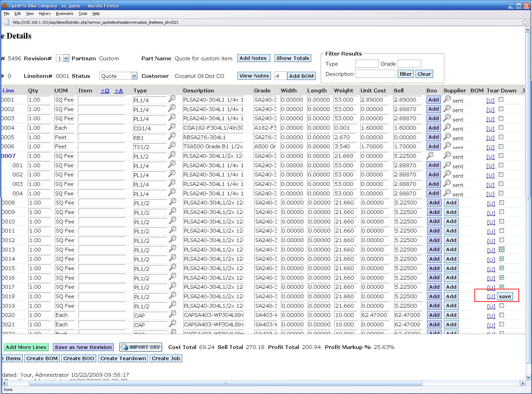
Task: Click the +Q column header link
Action: [105, 90]
